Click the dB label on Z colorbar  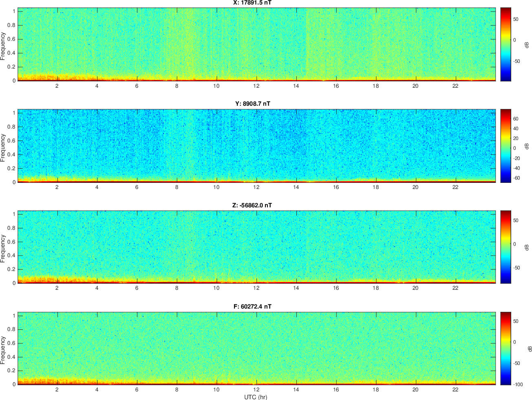pos(526,247)
